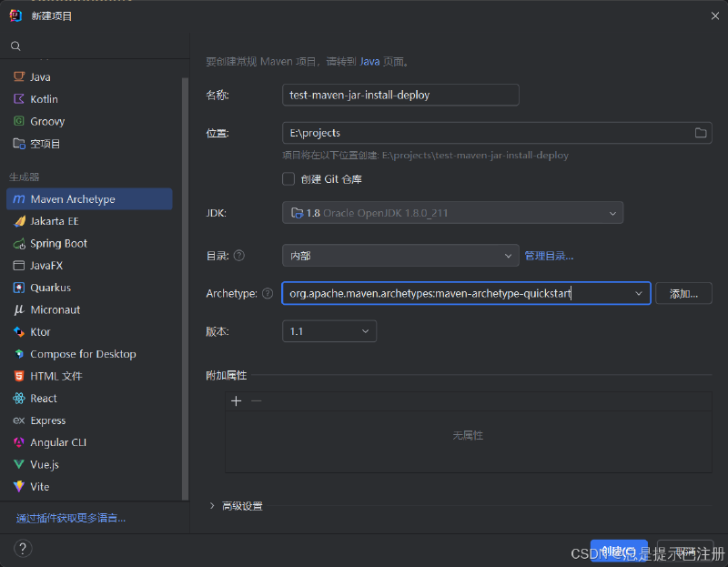Click the 创建 create button
This screenshot has height=567, width=728.
[x=619, y=551]
